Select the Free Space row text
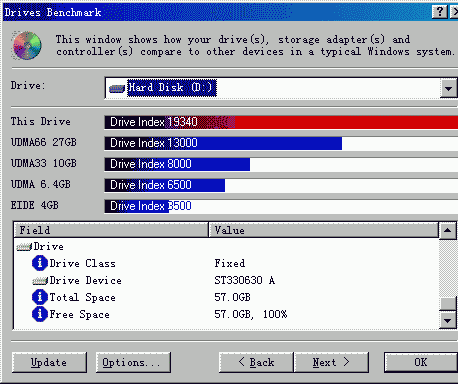Viewport: 458px width, 384px height. 80,314
